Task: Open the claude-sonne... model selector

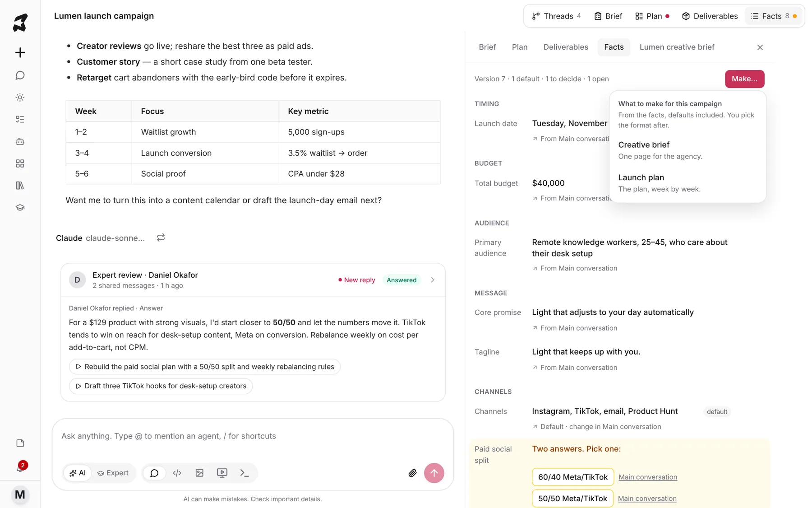Action: 115,238
